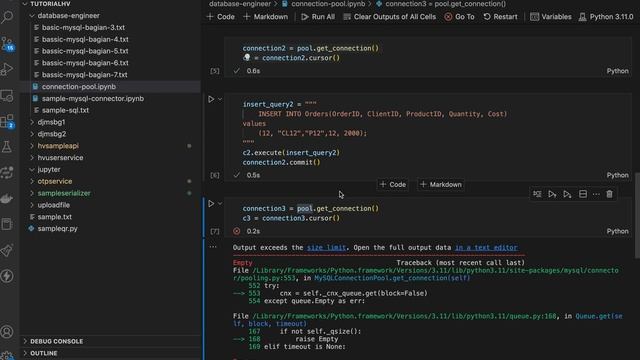Image resolution: width=640 pixels, height=360 pixels.
Task: Split cell using cell toolbar icon
Action: click(x=583, y=194)
